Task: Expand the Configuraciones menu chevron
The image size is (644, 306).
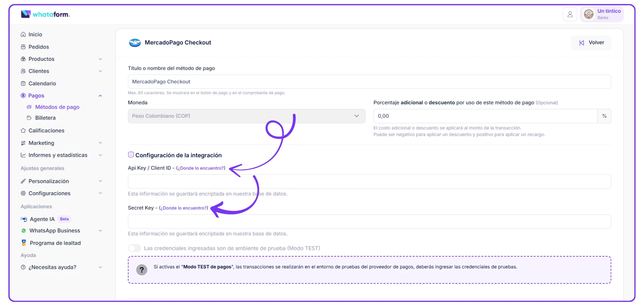Action: 100,193
